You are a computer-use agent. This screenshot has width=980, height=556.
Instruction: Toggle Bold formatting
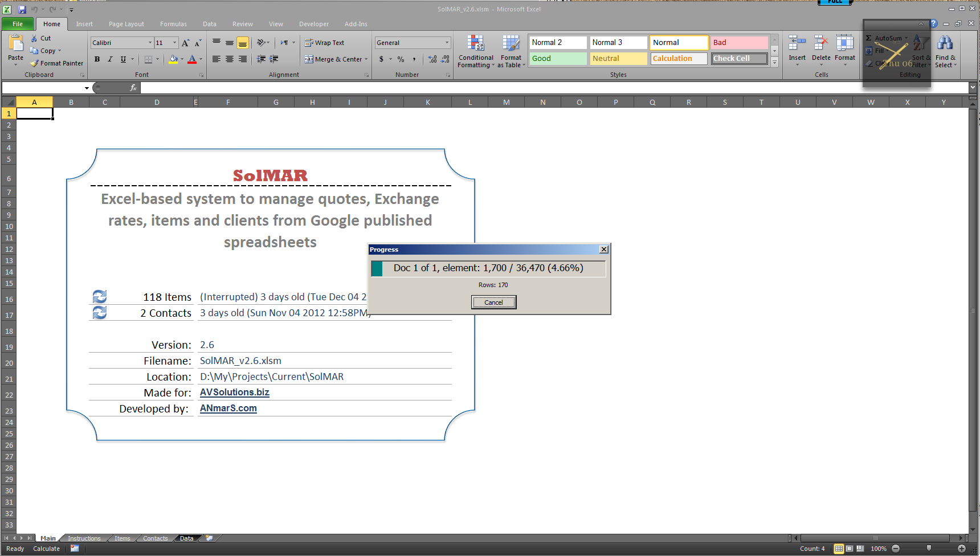pyautogui.click(x=97, y=59)
